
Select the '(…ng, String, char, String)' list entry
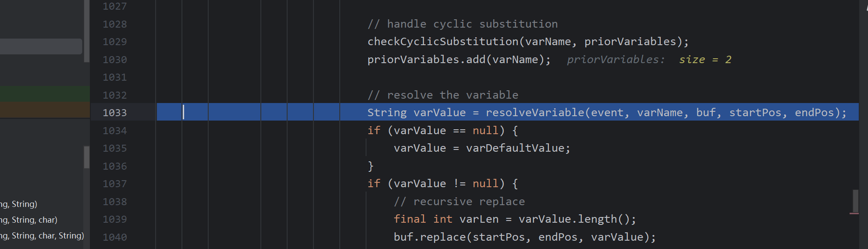coord(42,236)
